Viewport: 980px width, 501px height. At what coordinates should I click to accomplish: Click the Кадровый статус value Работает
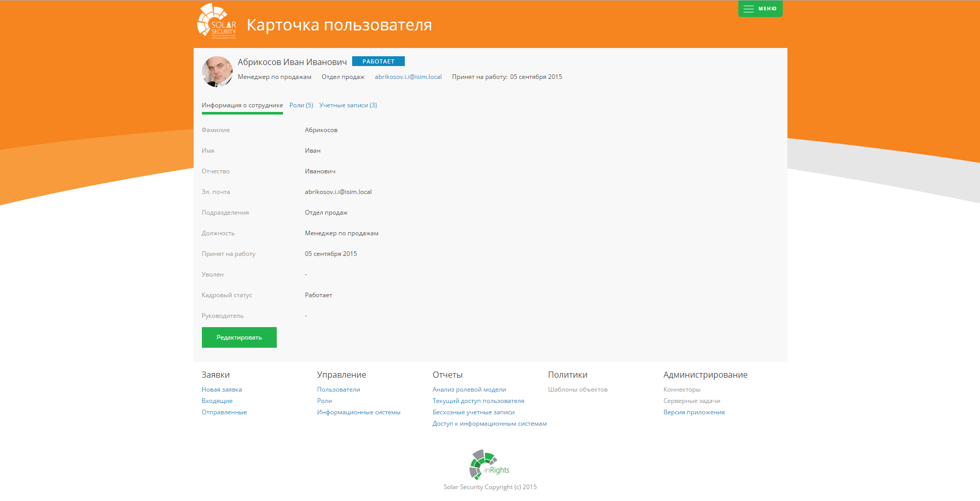tap(319, 295)
